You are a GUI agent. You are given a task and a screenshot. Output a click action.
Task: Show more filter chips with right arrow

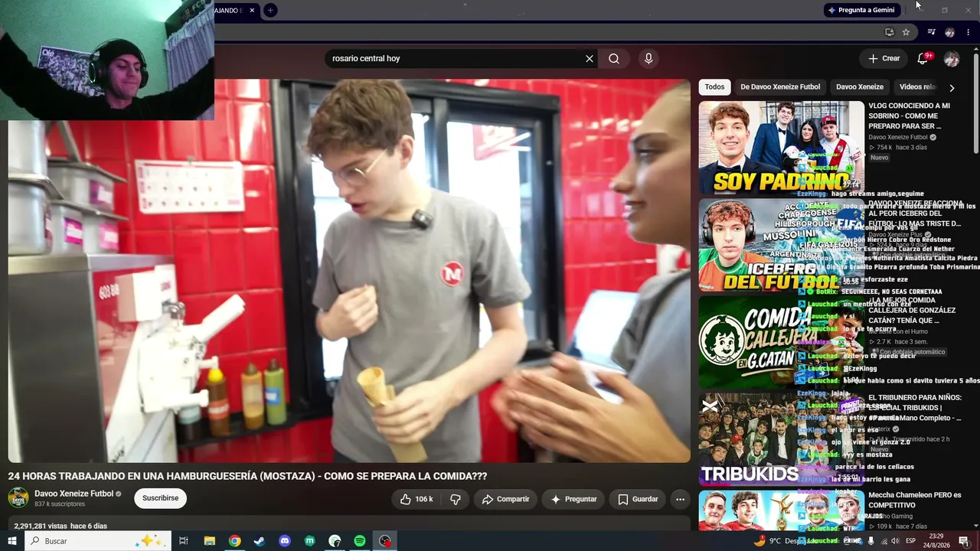click(x=952, y=87)
